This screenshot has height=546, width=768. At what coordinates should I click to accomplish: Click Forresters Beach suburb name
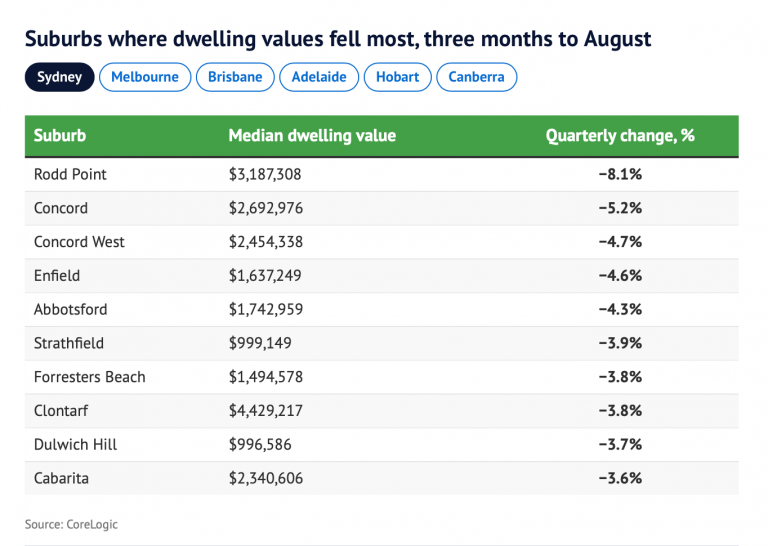pos(89,377)
